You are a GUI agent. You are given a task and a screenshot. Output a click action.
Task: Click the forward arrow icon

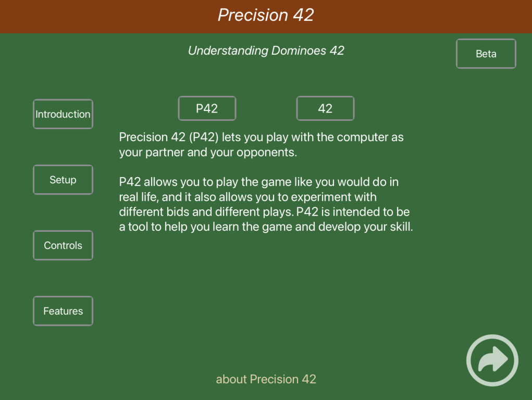point(492,360)
